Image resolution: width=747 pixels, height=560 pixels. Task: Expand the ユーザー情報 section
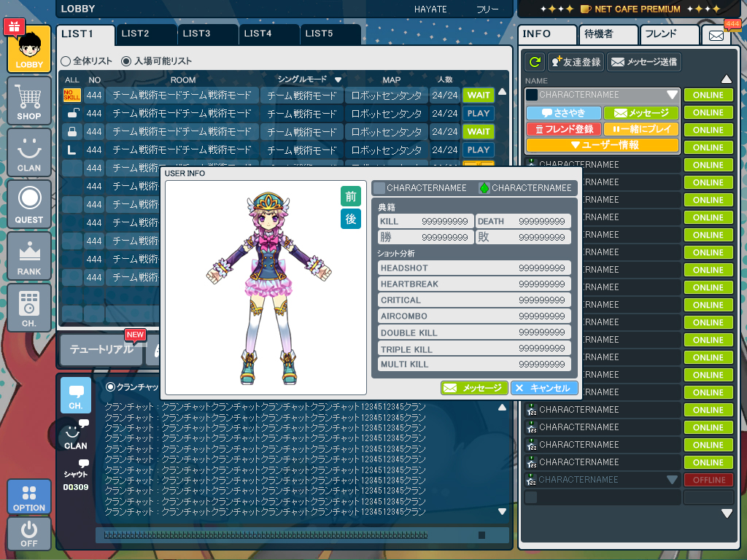(x=603, y=145)
